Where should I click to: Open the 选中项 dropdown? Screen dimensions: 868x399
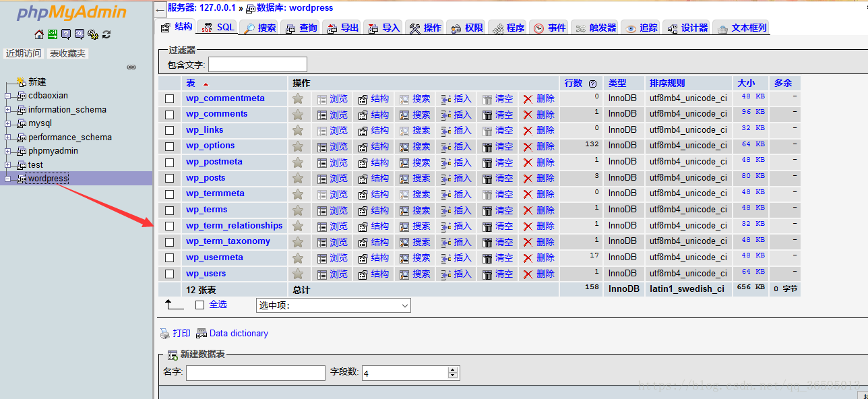coord(334,305)
